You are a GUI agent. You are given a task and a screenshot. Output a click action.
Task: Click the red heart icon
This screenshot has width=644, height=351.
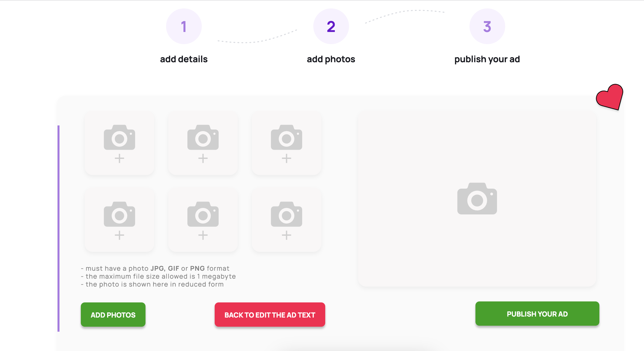coord(610,97)
